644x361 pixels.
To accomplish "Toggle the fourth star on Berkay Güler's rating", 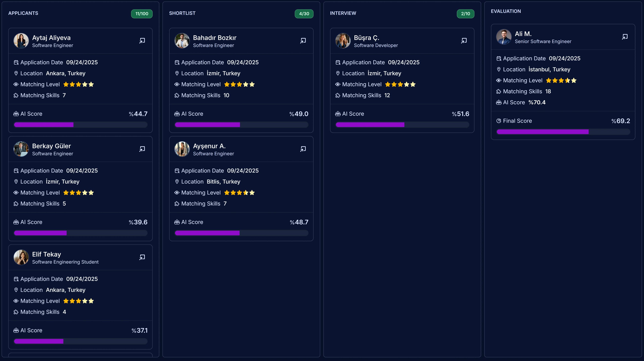I will pyautogui.click(x=85, y=192).
